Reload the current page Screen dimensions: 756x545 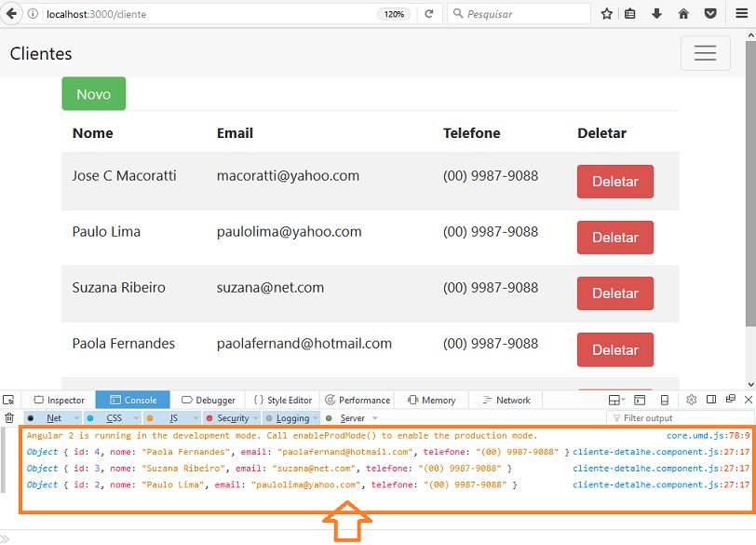pyautogui.click(x=428, y=14)
